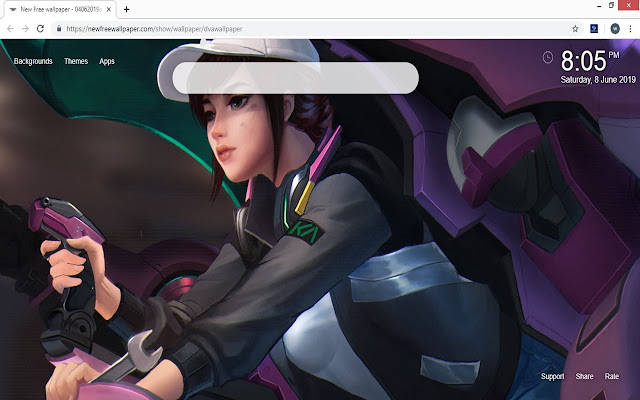The image size is (640, 400).
Task: Open the Backgrounds menu
Action: (33, 61)
